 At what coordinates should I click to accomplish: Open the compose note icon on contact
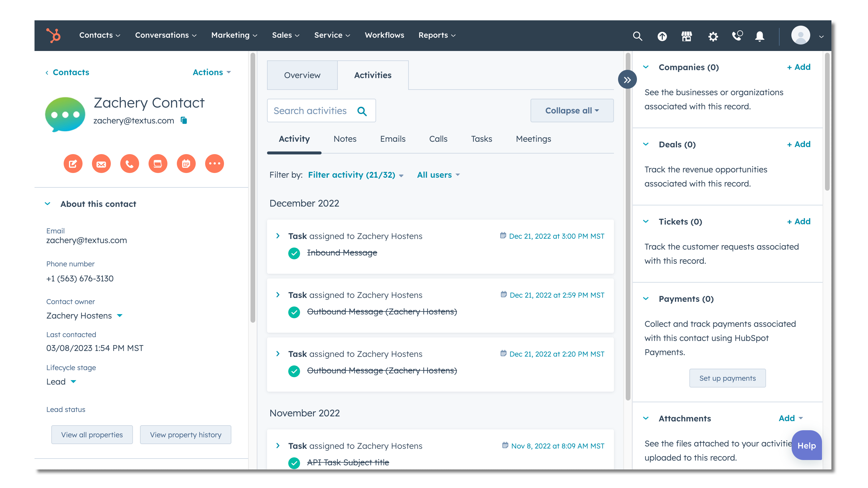[73, 164]
